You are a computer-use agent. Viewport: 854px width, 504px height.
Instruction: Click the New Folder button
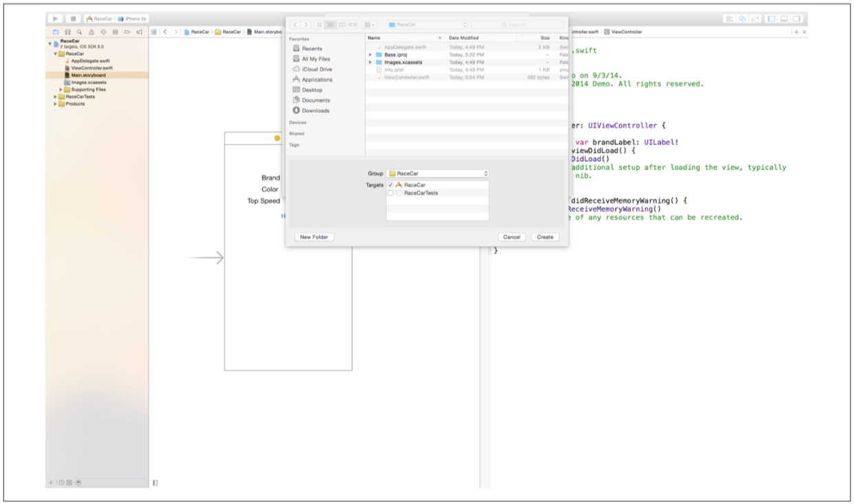point(314,237)
